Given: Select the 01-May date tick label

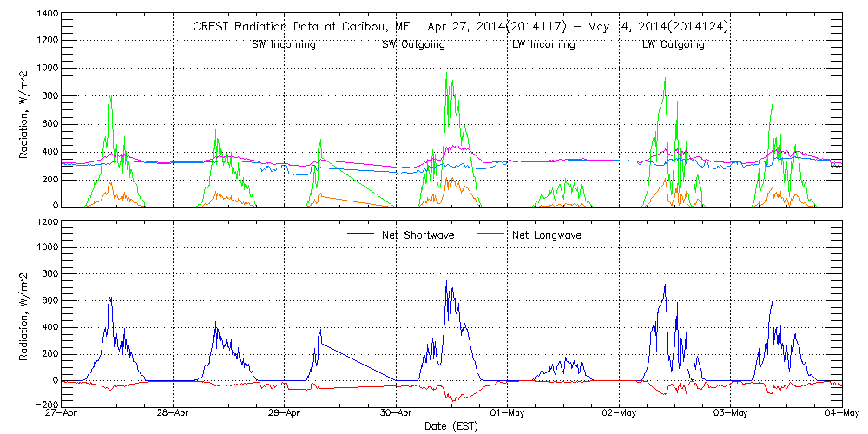Looking at the screenshot, I should pyautogui.click(x=508, y=415).
